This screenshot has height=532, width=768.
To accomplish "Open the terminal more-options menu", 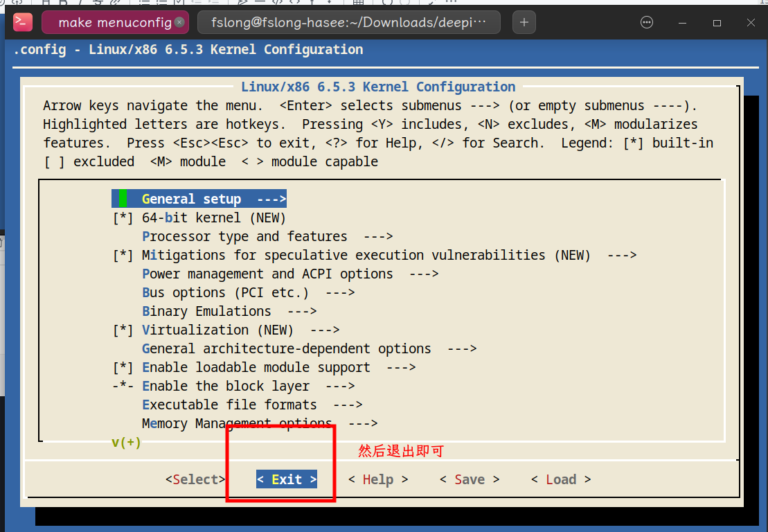I will [x=647, y=22].
